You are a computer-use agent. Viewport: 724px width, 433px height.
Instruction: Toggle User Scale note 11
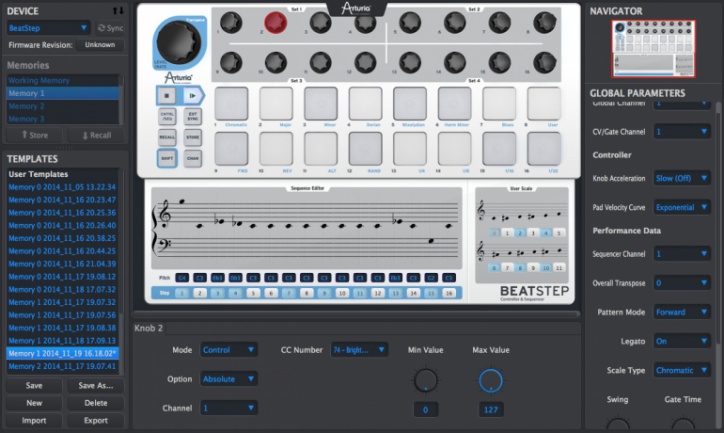[559, 268]
